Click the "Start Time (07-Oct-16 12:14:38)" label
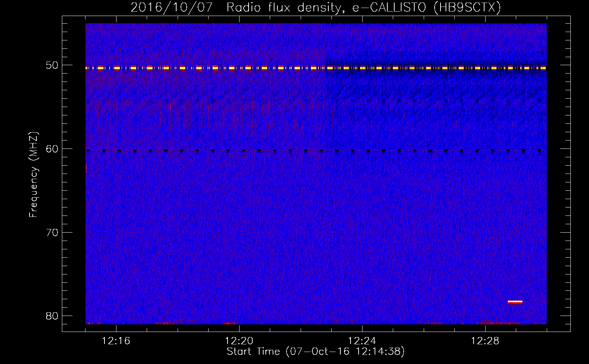Viewport: 589px width, 364px height. 316,352
